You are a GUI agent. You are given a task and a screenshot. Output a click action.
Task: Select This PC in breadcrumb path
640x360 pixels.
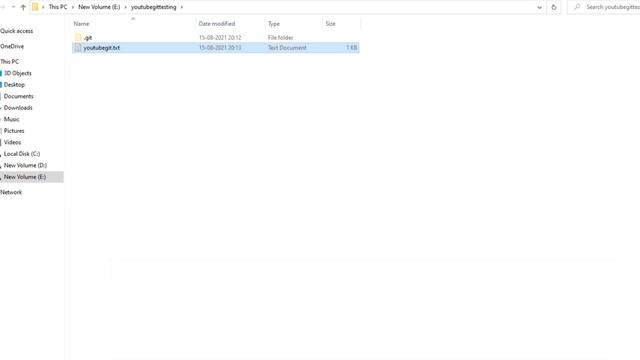click(58, 7)
